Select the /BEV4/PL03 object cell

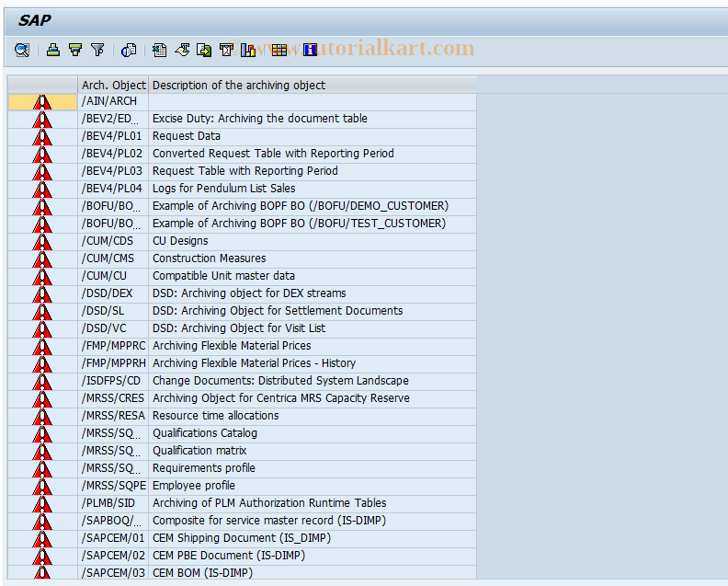coord(113,171)
